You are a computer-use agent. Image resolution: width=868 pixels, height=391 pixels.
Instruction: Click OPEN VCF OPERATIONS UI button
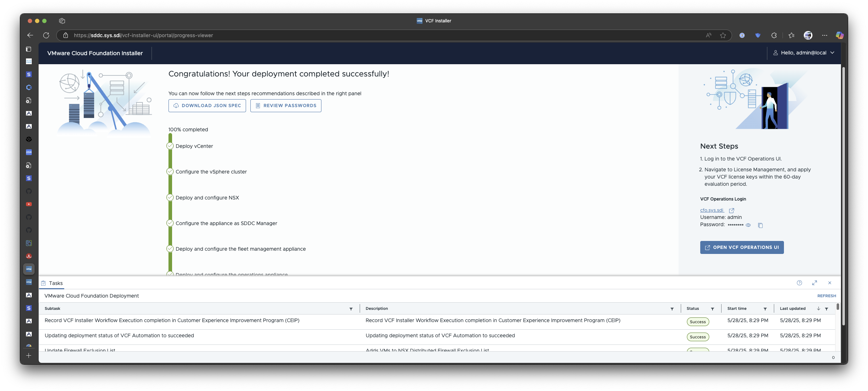coord(742,247)
